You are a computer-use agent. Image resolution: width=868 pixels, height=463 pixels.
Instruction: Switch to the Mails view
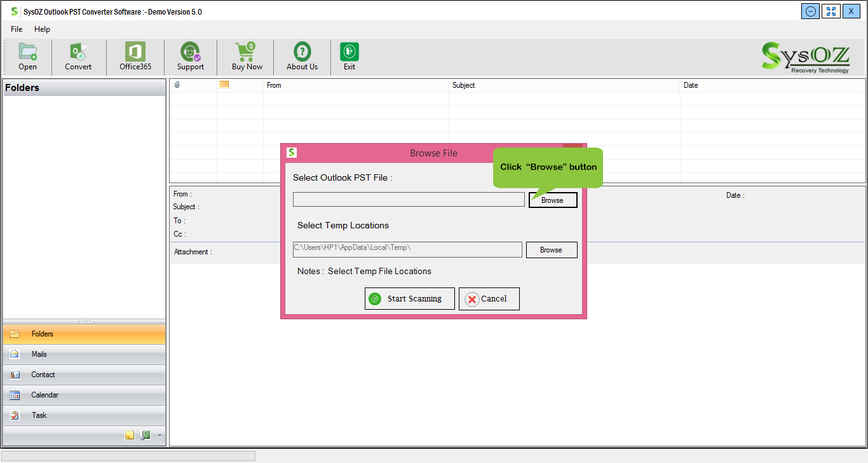click(84, 354)
